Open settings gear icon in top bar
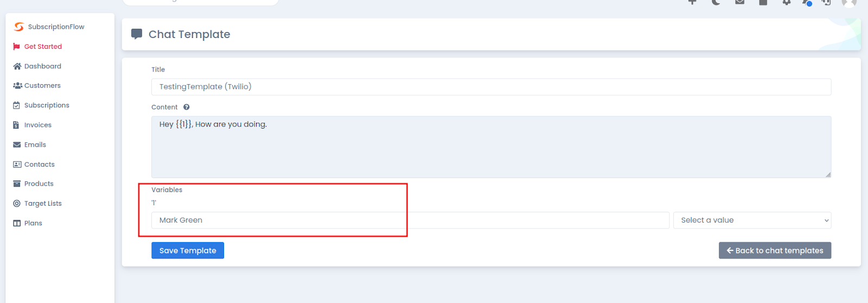The height and width of the screenshot is (303, 868). coord(787,2)
